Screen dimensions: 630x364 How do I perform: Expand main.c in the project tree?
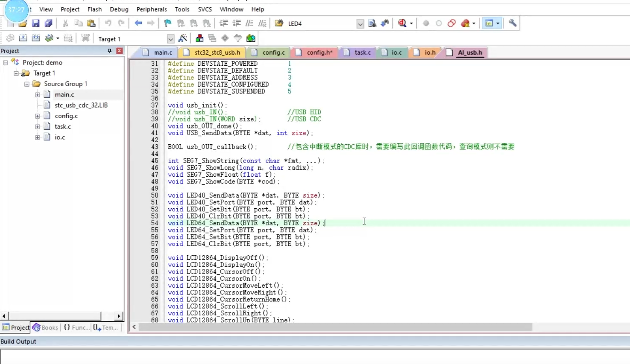[38, 95]
